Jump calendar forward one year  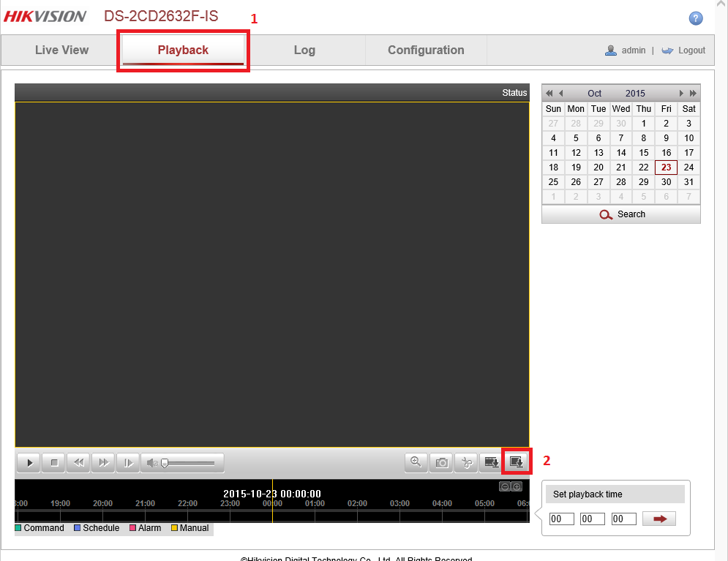coord(693,94)
